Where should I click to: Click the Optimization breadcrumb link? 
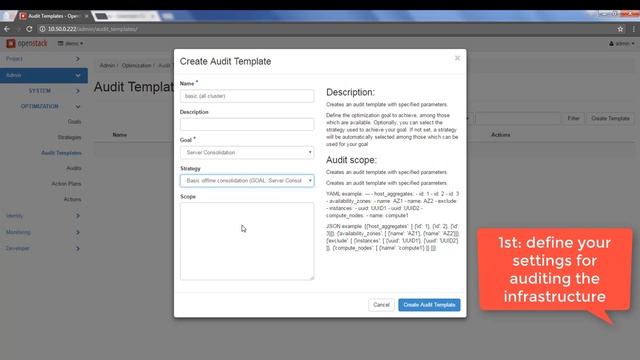click(136, 65)
